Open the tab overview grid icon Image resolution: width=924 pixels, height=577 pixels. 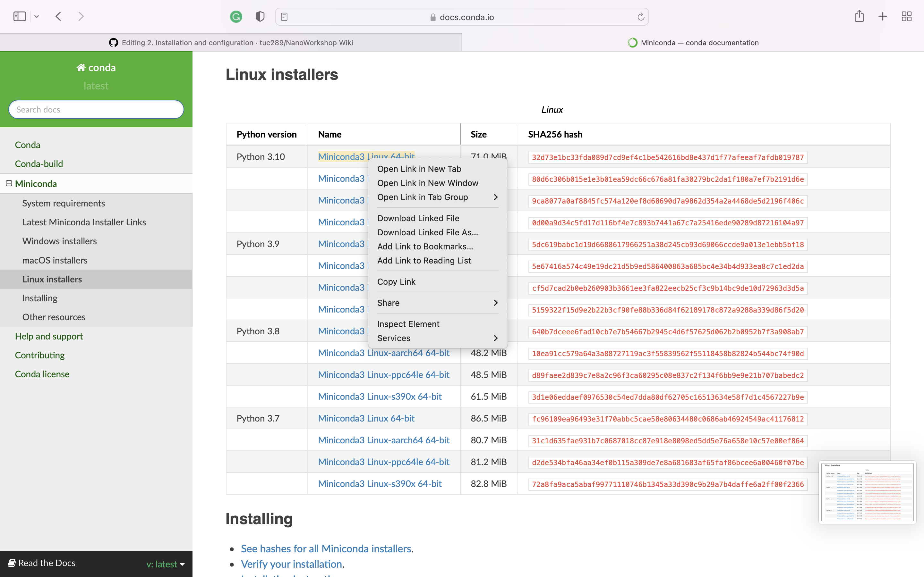(906, 16)
